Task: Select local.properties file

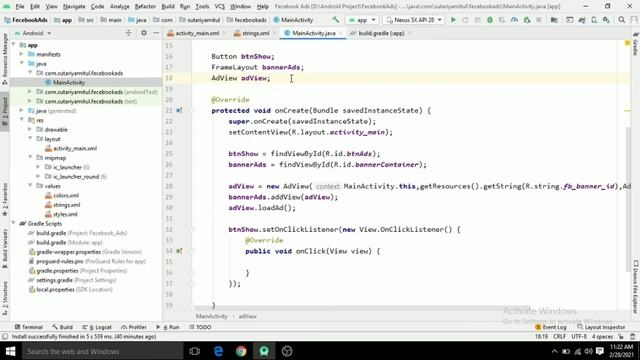Action: tap(71, 289)
